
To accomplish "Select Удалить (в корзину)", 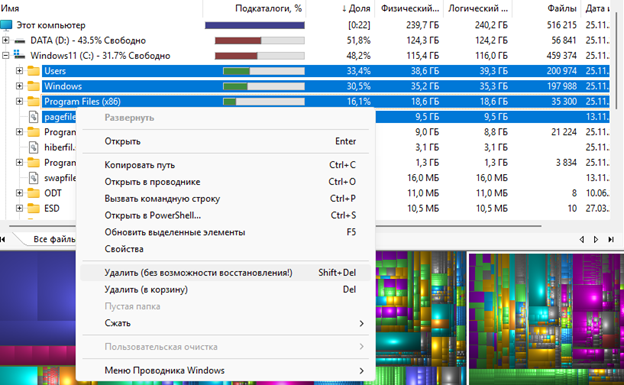I will point(225,289).
